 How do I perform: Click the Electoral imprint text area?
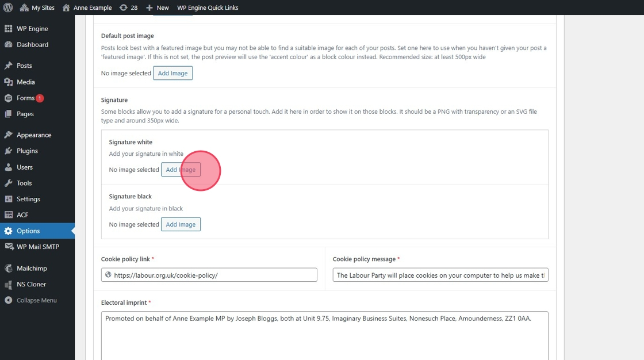[324, 336]
